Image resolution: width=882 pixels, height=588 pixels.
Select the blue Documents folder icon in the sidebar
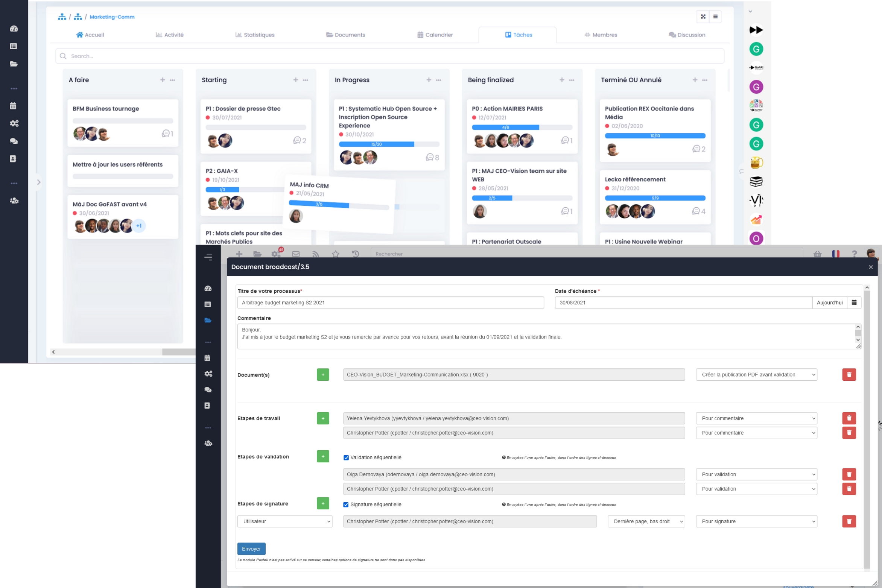(208, 320)
